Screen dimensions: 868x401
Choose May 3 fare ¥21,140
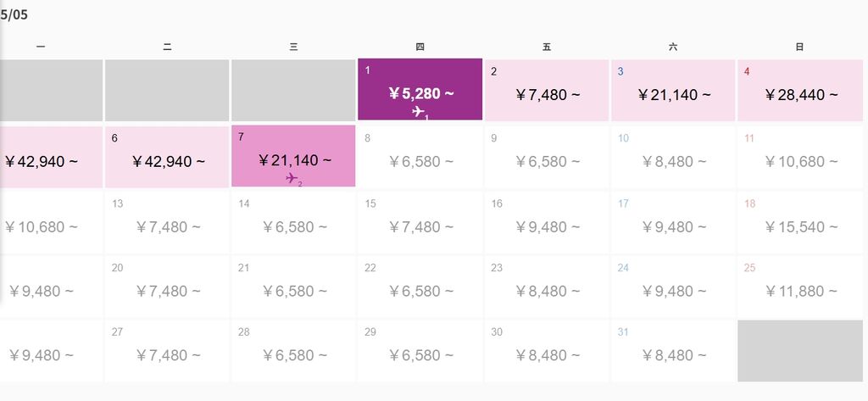point(673,90)
